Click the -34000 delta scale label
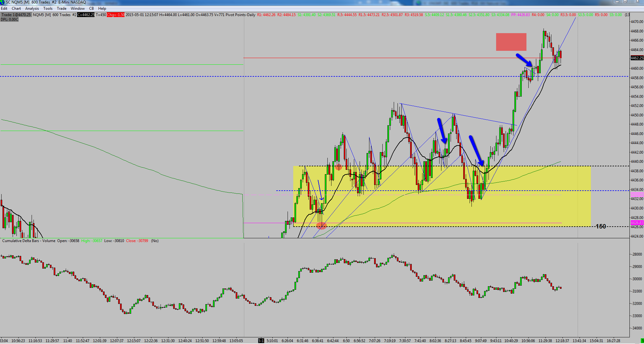Screen dimensions: 644x344 click(x=637, y=328)
